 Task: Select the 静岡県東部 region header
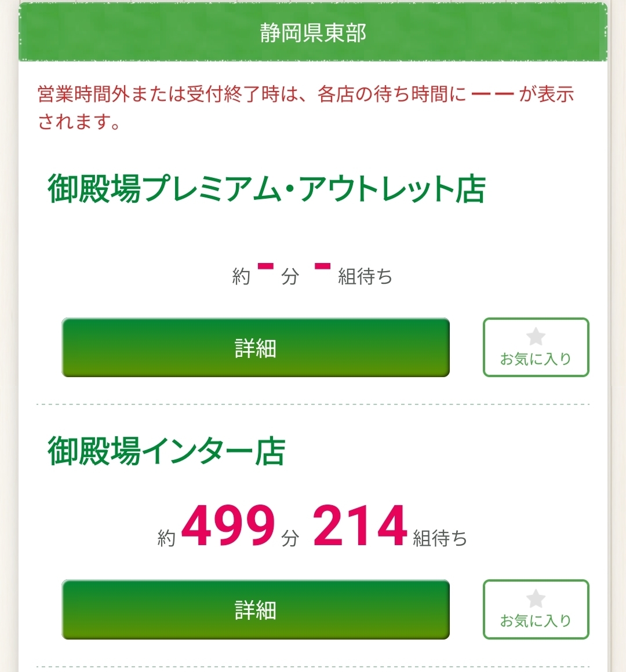coord(313,33)
